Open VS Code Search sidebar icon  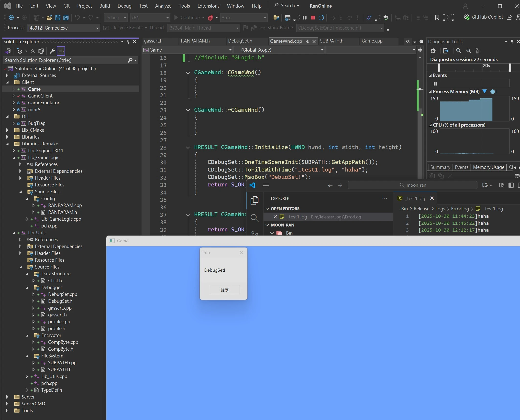(x=254, y=218)
